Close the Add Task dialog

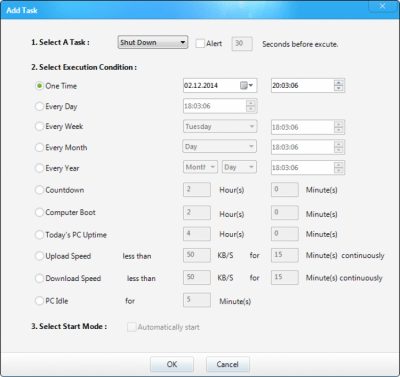383,7
